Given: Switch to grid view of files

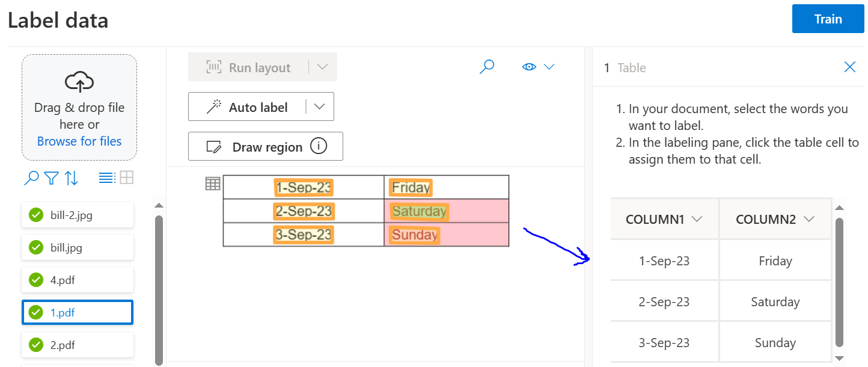Looking at the screenshot, I should (125, 177).
